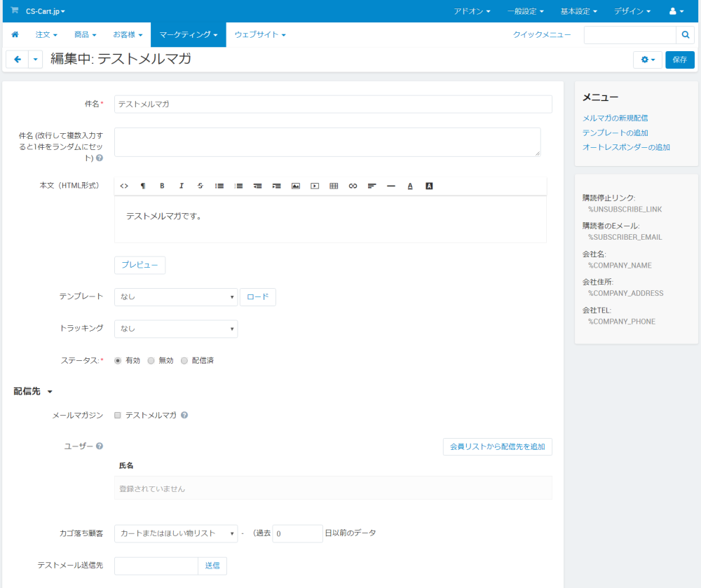The width and height of the screenshot is (701, 588).
Task: Click the shopping cart icon
Action: tap(15, 11)
